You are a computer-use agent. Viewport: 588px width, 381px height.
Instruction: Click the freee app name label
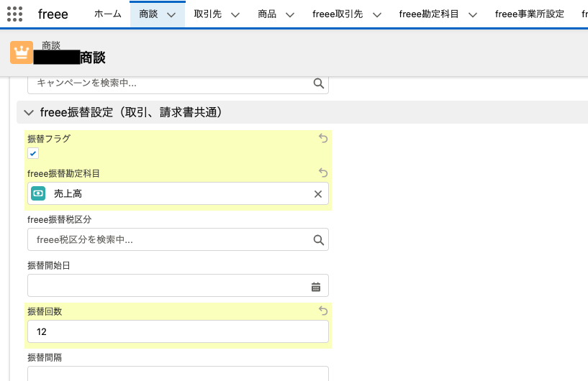tap(53, 14)
